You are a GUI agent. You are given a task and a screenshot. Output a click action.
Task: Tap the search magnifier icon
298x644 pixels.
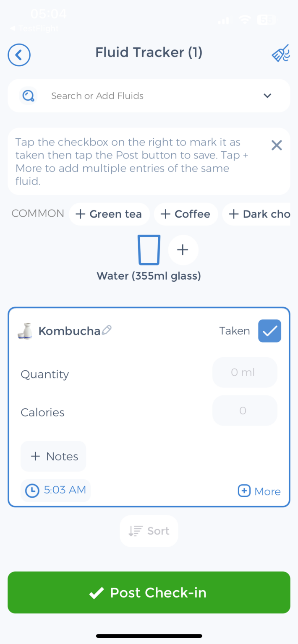pyautogui.click(x=28, y=96)
